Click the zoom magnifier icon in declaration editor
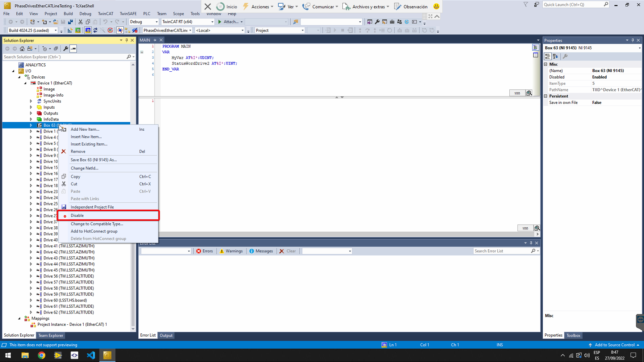This screenshot has height=362, width=644. point(529,93)
